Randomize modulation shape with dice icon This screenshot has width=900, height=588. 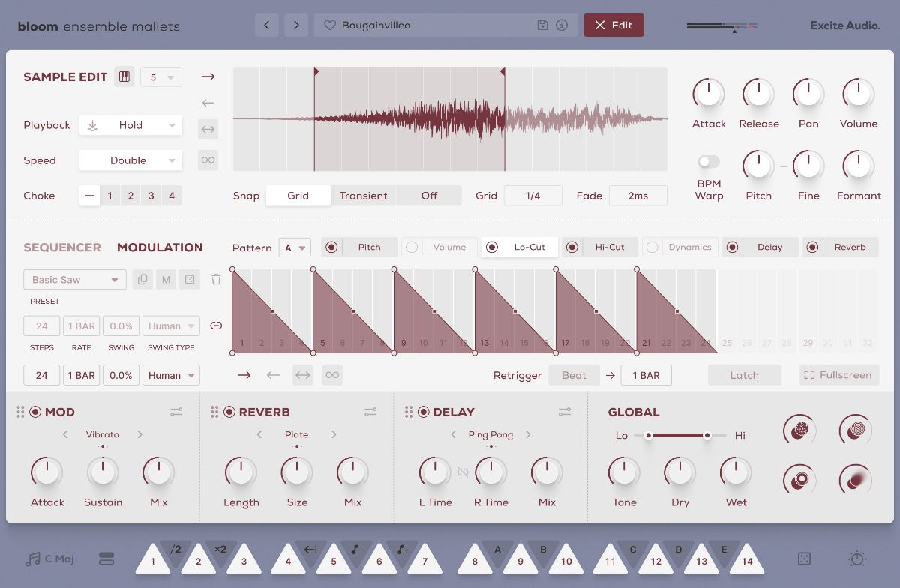190,279
